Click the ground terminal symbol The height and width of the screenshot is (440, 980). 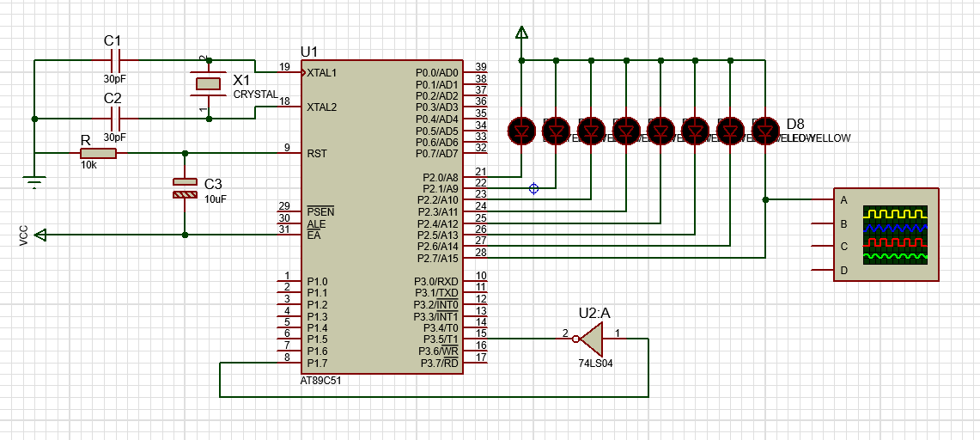34,182
